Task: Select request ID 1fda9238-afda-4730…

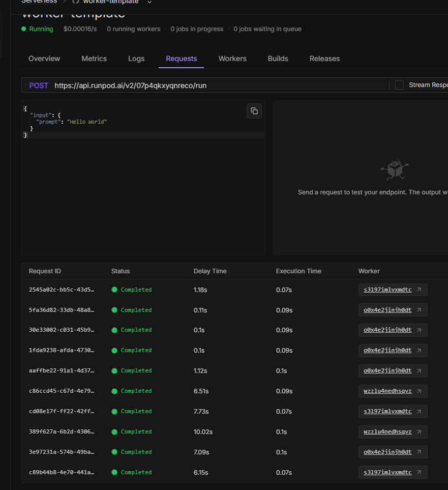Action: [x=62, y=350]
